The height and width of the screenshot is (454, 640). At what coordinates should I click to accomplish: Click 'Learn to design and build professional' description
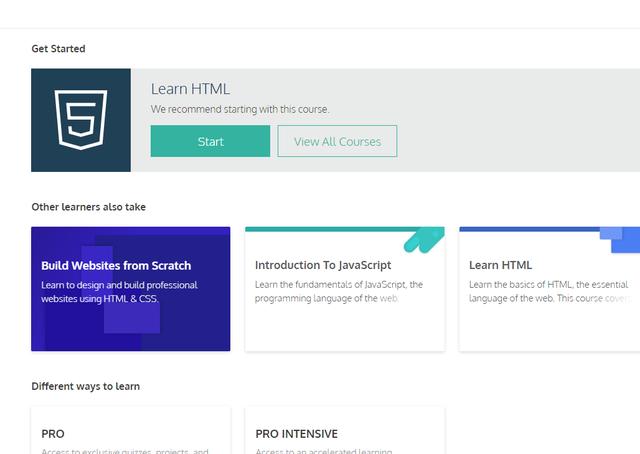[119, 292]
